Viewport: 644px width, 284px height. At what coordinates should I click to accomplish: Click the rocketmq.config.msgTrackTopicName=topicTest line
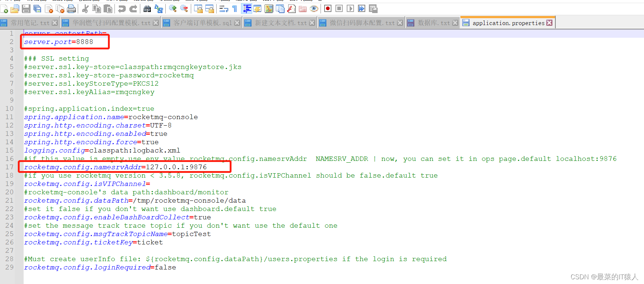[117, 234]
